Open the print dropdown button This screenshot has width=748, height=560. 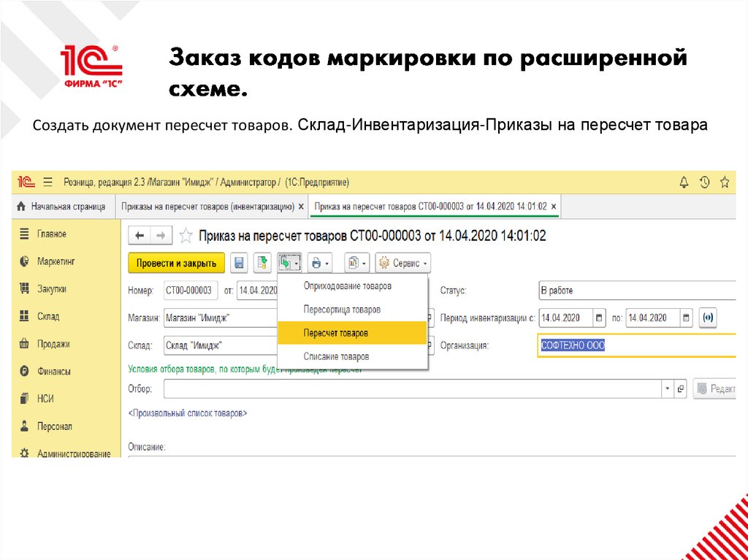(320, 264)
